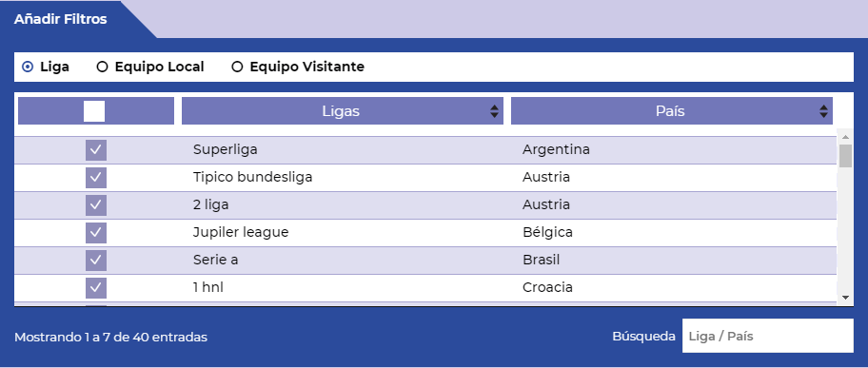Focus the Liga / País search field
868x368 pixels.
[768, 336]
